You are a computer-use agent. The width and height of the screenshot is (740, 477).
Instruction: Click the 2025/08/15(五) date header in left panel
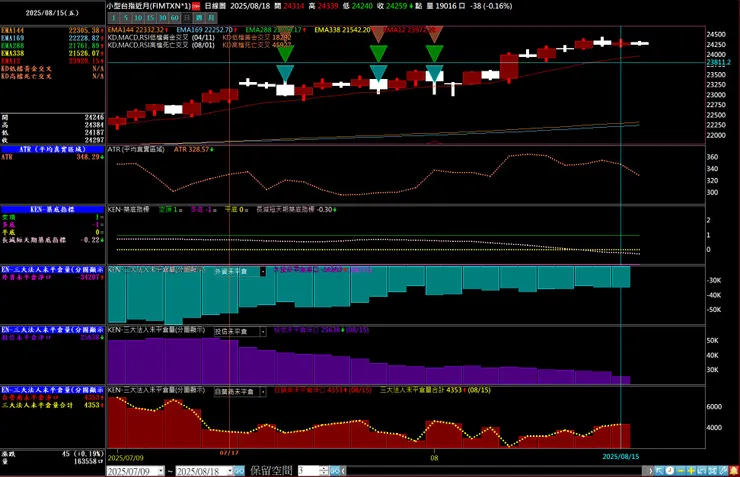tap(52, 13)
